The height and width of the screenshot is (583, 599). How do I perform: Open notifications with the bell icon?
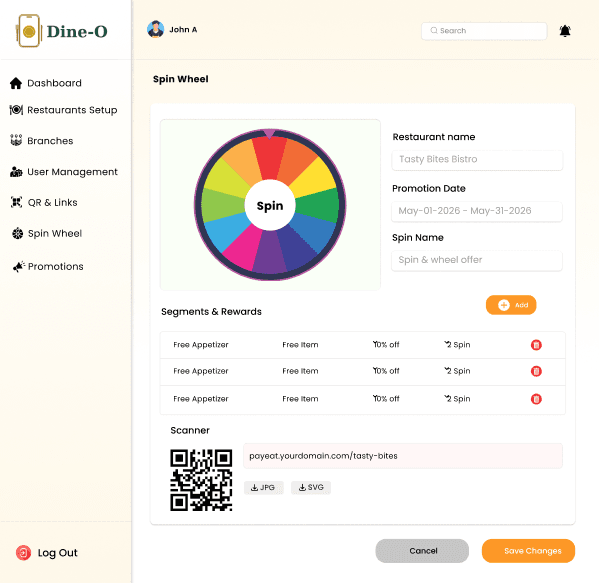(565, 31)
